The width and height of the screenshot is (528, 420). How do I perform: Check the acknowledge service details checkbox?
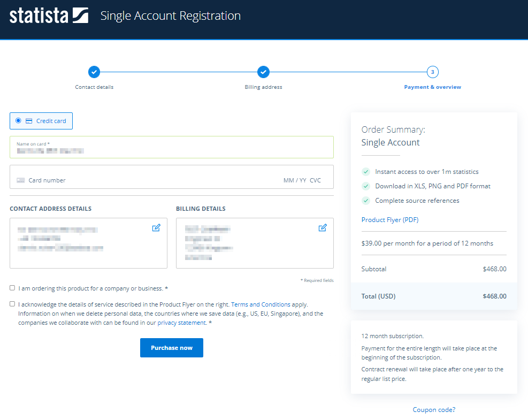[12, 304]
